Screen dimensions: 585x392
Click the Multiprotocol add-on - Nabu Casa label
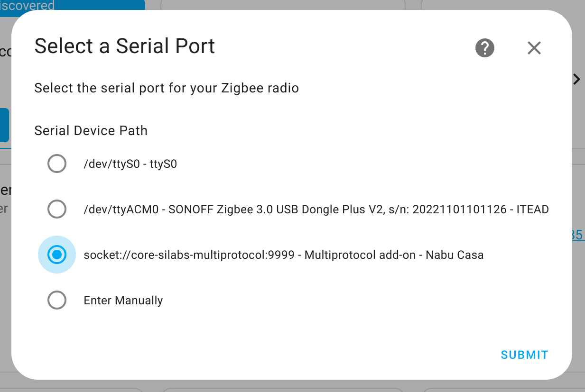tap(284, 255)
